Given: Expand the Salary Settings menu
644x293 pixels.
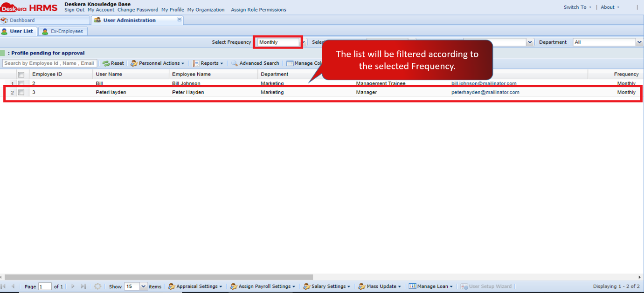Looking at the screenshot, I should point(327,286).
